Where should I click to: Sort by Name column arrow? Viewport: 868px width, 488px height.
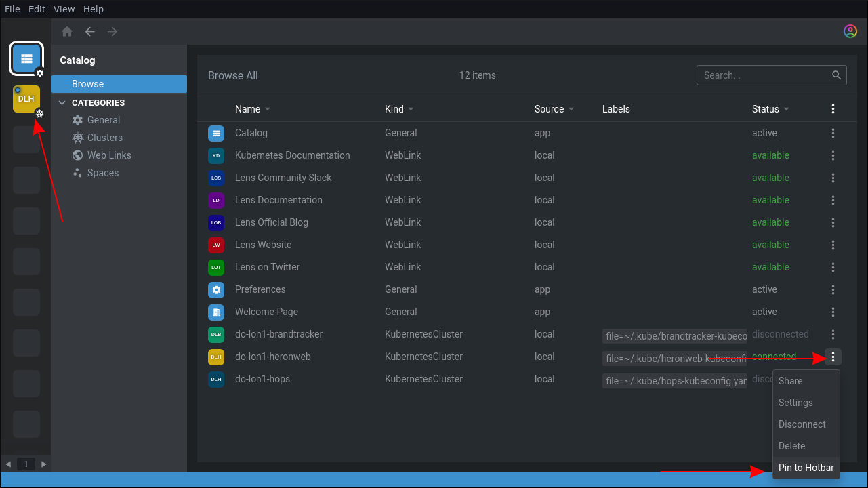coord(268,109)
